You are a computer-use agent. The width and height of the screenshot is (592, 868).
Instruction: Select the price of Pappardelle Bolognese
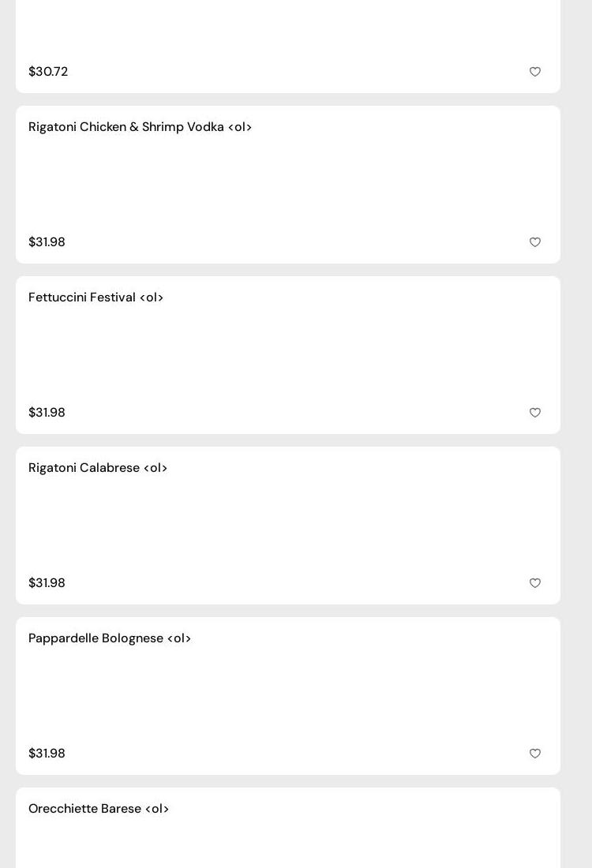[47, 754]
